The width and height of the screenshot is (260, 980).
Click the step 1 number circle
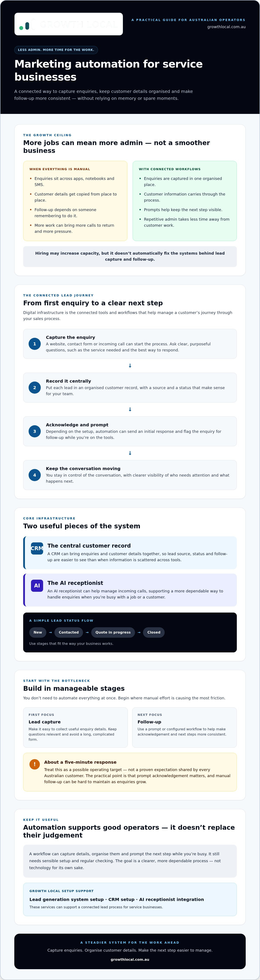[35, 344]
